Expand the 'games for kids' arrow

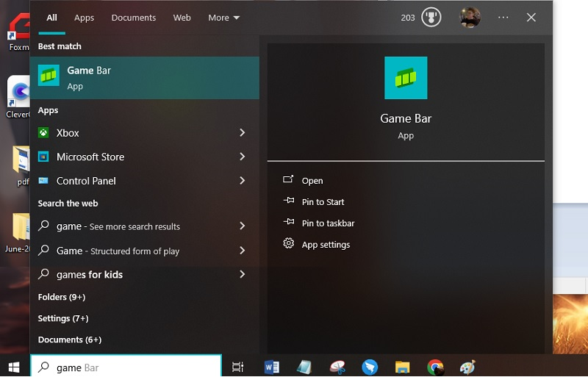pos(243,274)
